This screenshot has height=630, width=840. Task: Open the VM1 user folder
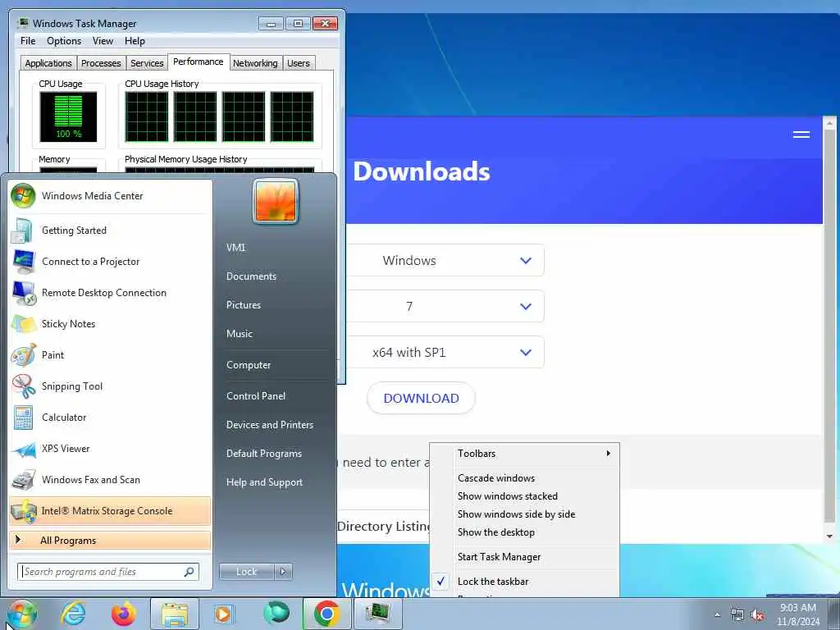click(x=235, y=248)
